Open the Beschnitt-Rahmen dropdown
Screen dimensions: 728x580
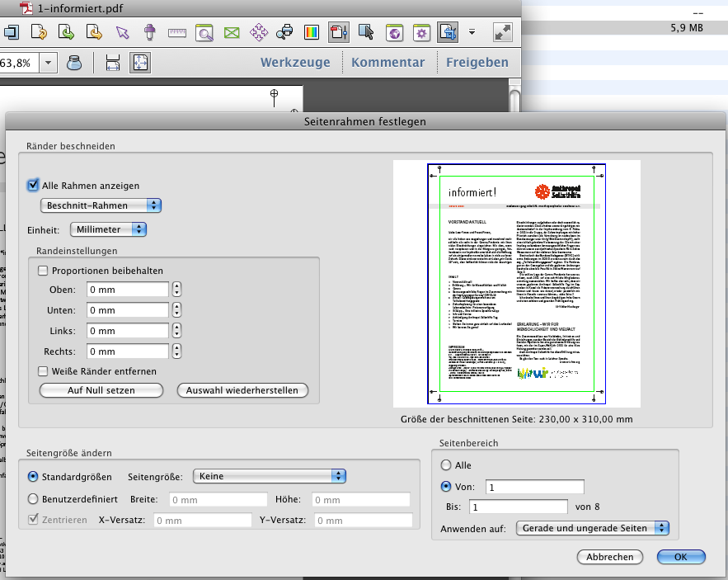pos(101,205)
